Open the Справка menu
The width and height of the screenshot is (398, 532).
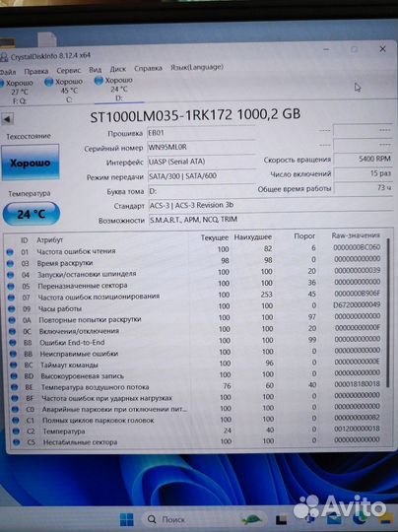tap(148, 68)
